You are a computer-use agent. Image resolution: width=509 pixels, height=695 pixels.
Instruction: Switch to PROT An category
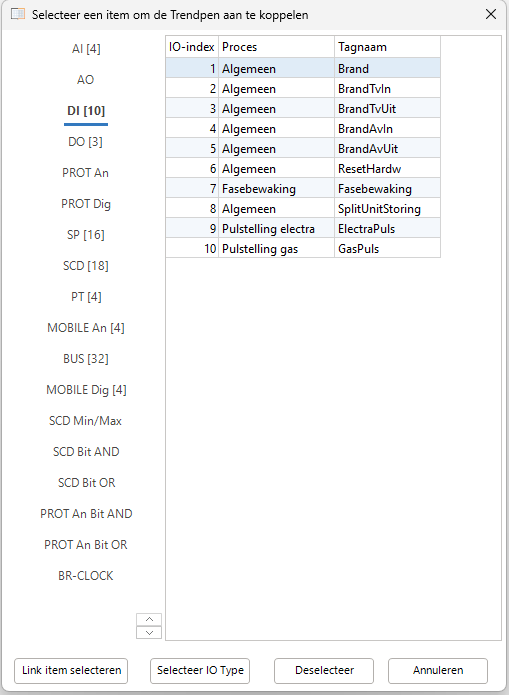click(x=86, y=173)
